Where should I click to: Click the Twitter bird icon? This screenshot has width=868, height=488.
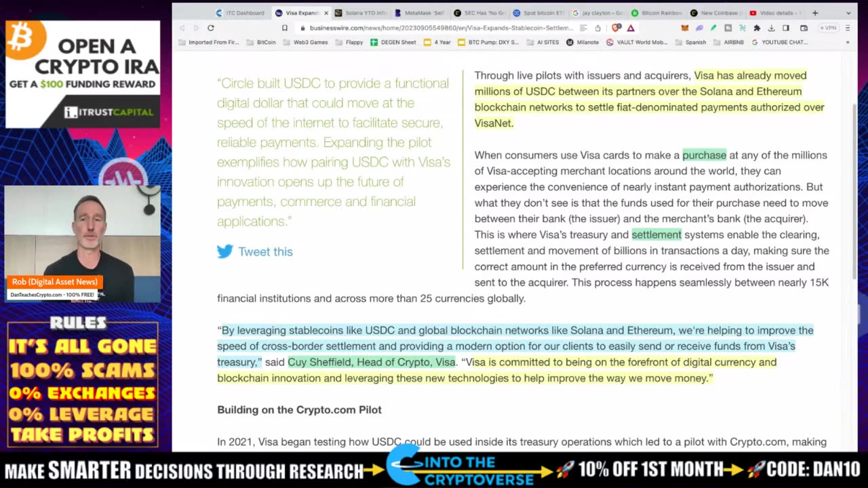(x=224, y=251)
